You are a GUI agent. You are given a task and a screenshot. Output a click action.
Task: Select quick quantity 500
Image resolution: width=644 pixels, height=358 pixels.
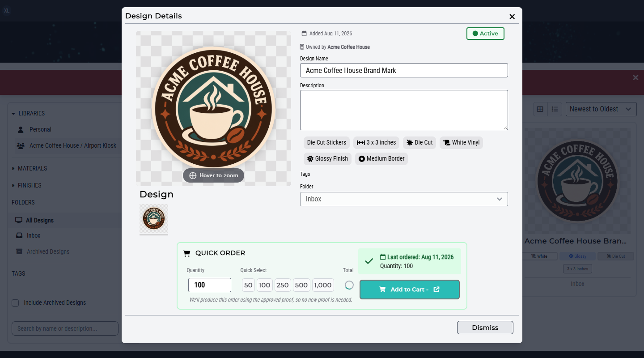301,285
